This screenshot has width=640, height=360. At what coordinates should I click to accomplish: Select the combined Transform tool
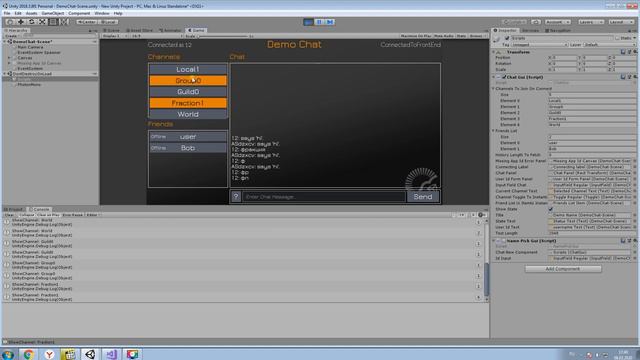(x=64, y=22)
